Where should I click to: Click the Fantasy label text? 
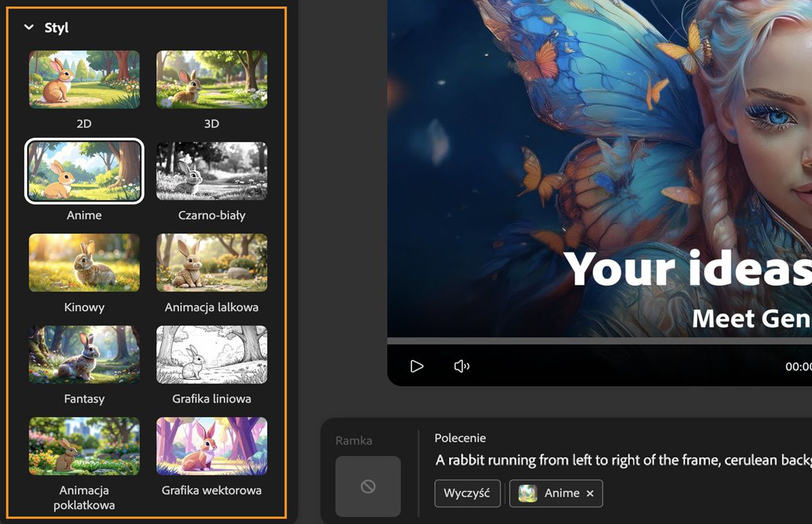point(84,399)
